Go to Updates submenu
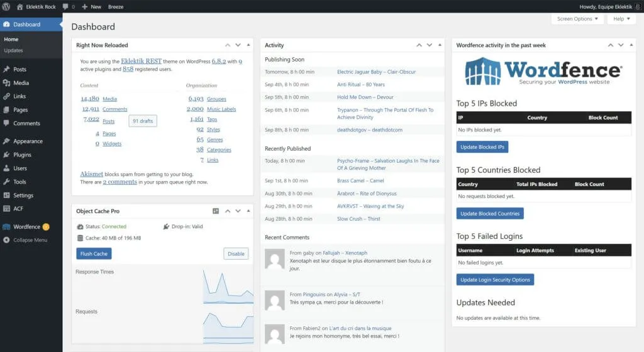Image resolution: width=644 pixels, height=352 pixels. point(14,50)
